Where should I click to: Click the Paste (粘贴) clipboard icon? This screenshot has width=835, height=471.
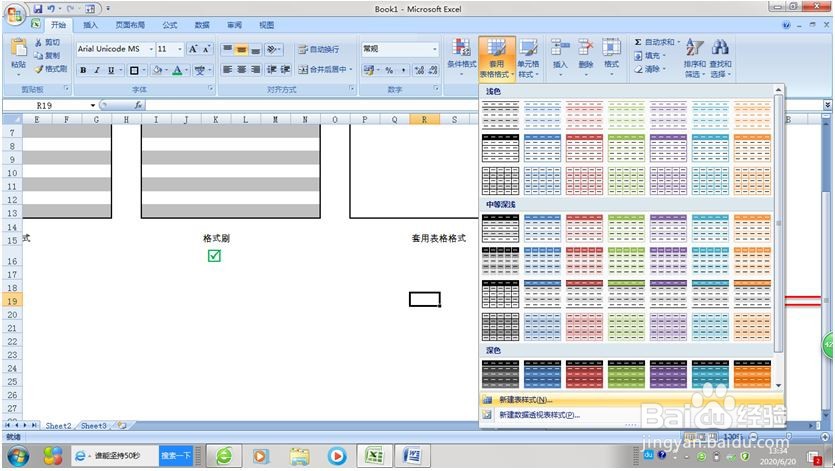click(x=19, y=48)
